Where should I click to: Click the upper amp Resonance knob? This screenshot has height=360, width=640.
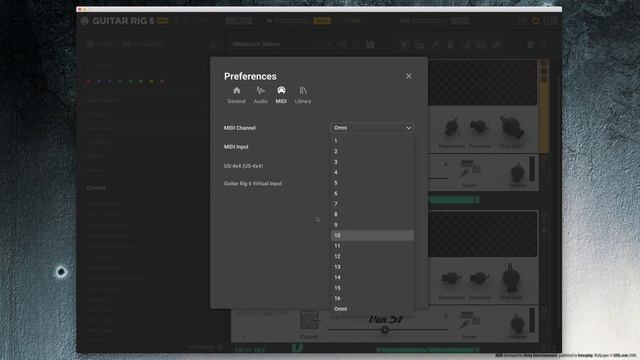[451, 127]
